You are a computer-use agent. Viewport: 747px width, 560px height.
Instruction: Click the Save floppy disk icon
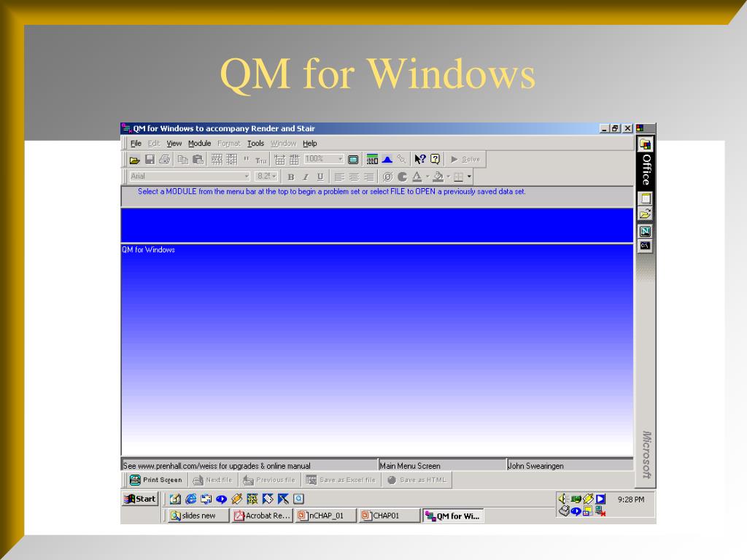point(150,160)
